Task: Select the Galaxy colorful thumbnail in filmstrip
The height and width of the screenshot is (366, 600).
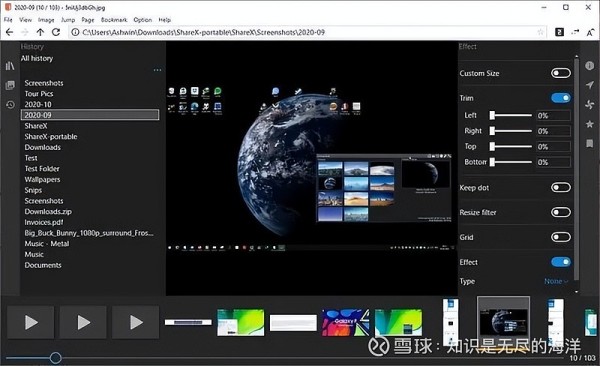Action: [346, 323]
